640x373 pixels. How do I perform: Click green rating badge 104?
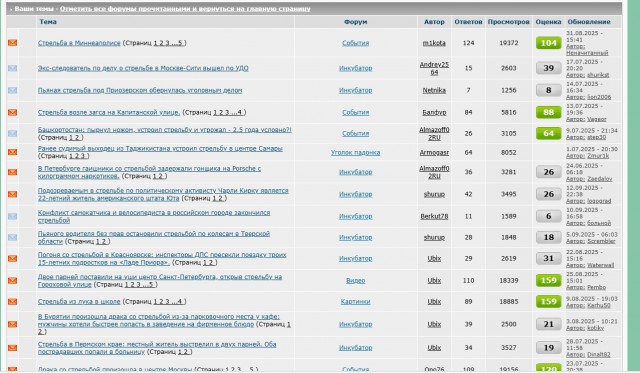pos(549,43)
